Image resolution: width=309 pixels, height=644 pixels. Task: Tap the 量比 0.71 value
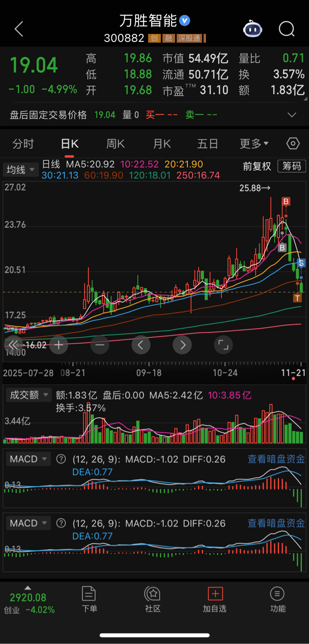(293, 58)
